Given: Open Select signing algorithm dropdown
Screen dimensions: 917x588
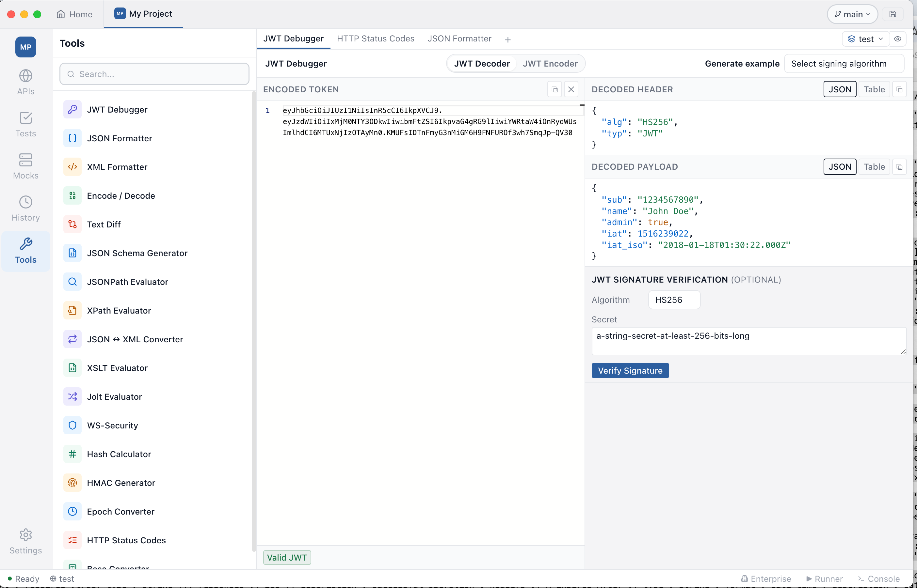Looking at the screenshot, I should pos(844,64).
